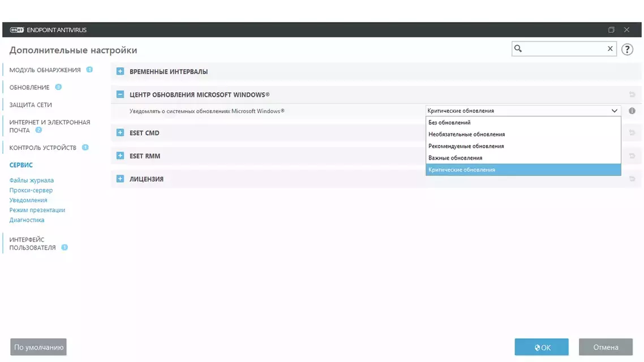644x362 pixels.
Task: Click the search magnifier icon
Action: coord(518,49)
